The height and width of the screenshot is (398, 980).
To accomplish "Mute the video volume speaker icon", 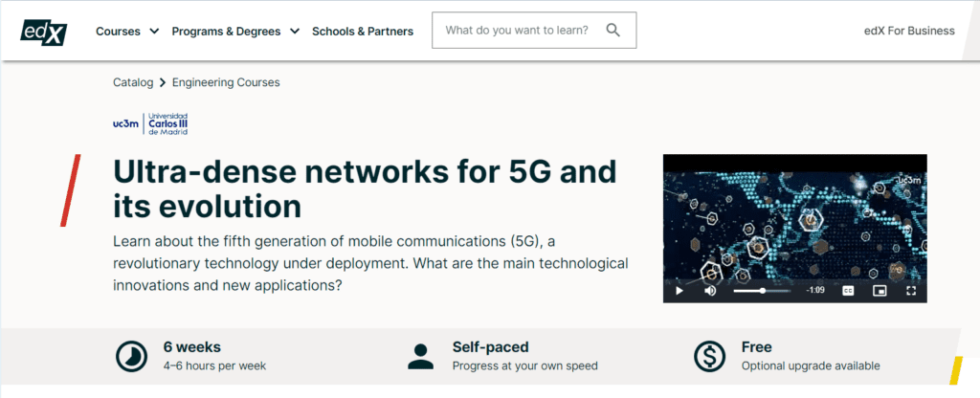I will (710, 291).
